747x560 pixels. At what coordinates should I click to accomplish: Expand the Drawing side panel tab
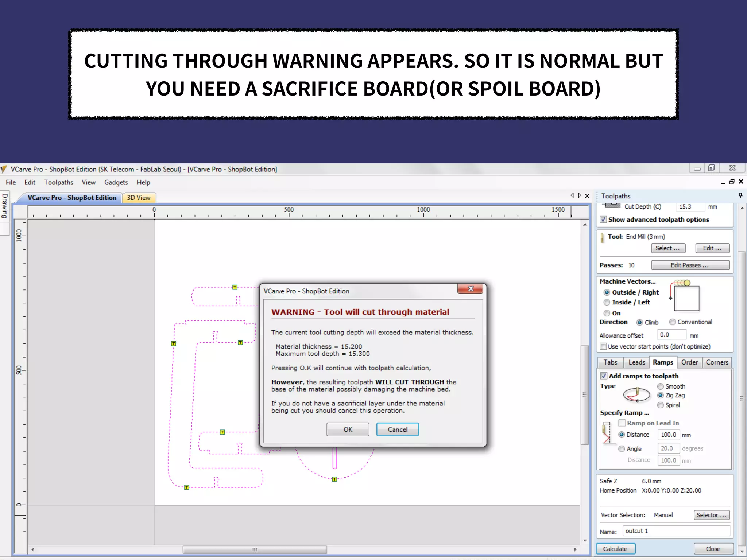coord(5,206)
